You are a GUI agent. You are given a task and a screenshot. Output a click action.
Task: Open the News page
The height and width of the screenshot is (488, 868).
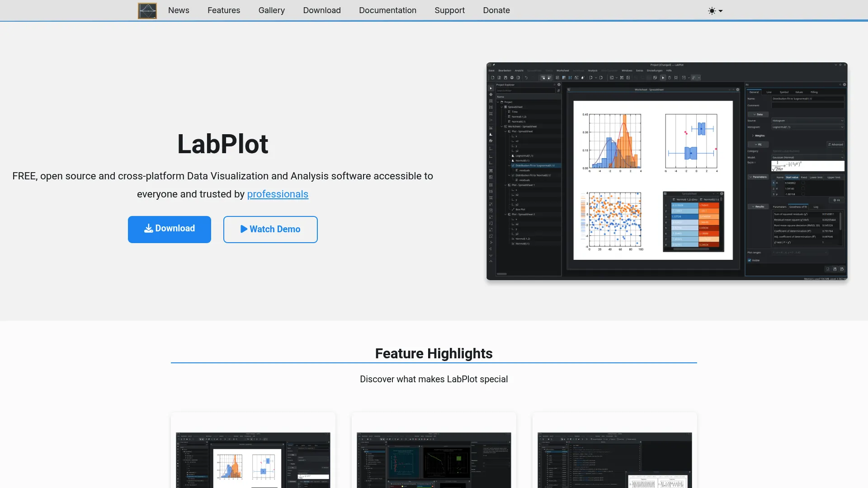click(179, 10)
